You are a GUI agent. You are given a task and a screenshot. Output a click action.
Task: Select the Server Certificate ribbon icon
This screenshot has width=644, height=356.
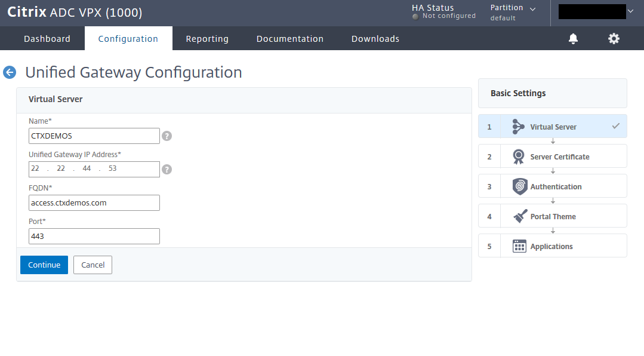[x=519, y=156]
